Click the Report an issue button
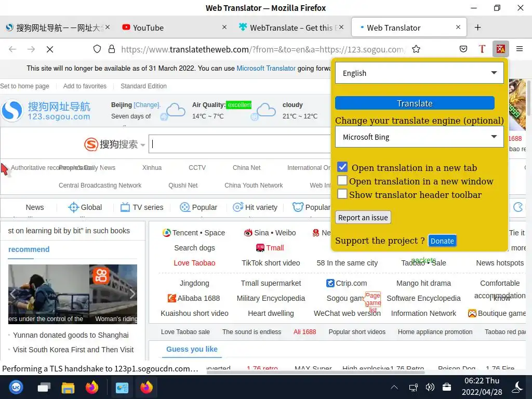Image resolution: width=532 pixels, height=399 pixels. point(363,218)
